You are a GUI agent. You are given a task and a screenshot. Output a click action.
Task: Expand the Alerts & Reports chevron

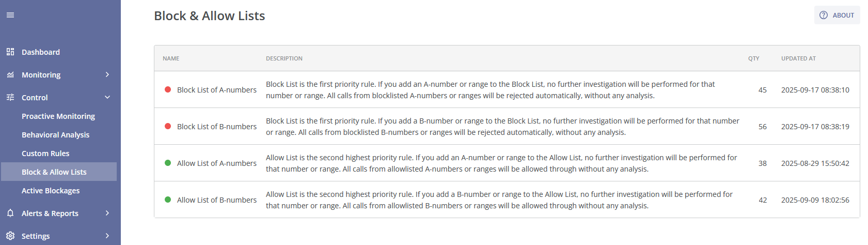tap(107, 213)
